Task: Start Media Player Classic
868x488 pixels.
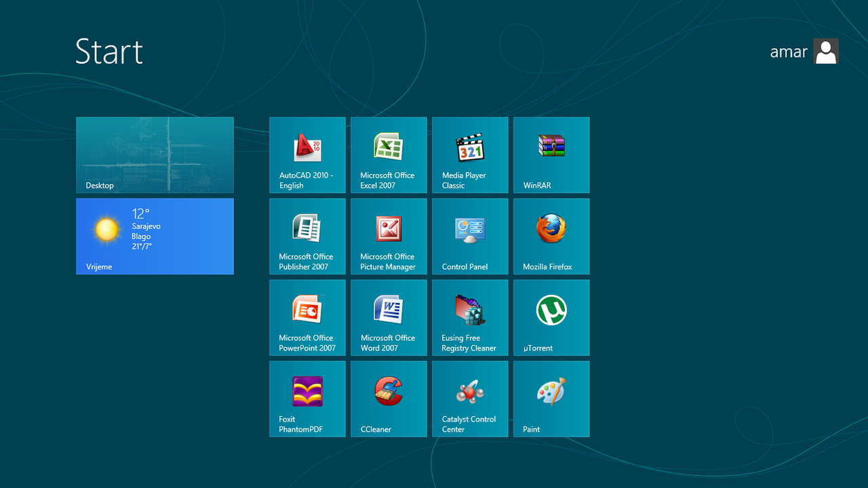Action: (470, 155)
